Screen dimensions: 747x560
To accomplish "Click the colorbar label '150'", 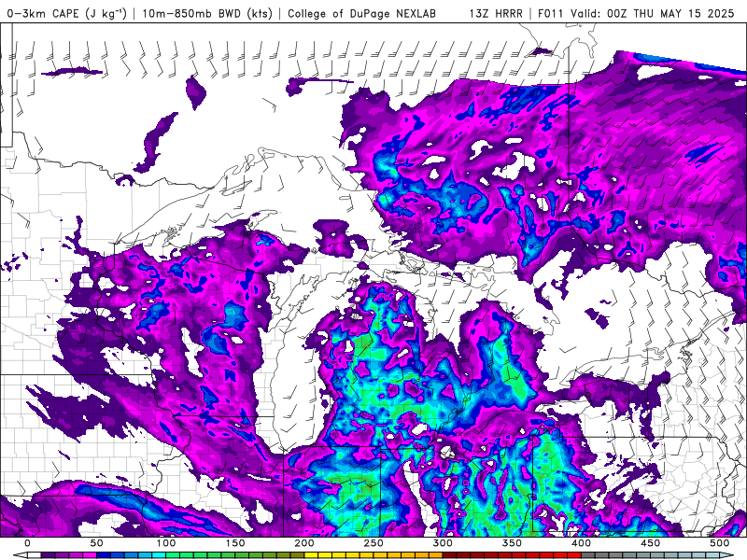I will [235, 543].
